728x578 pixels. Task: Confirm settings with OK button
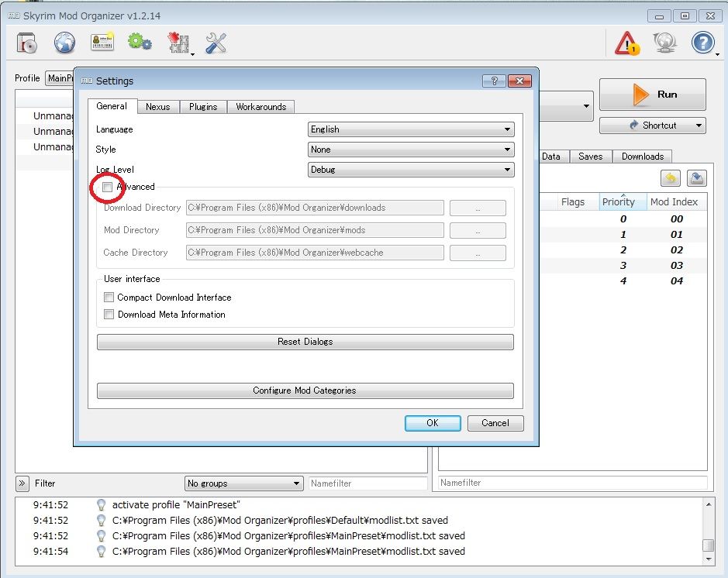coord(433,423)
